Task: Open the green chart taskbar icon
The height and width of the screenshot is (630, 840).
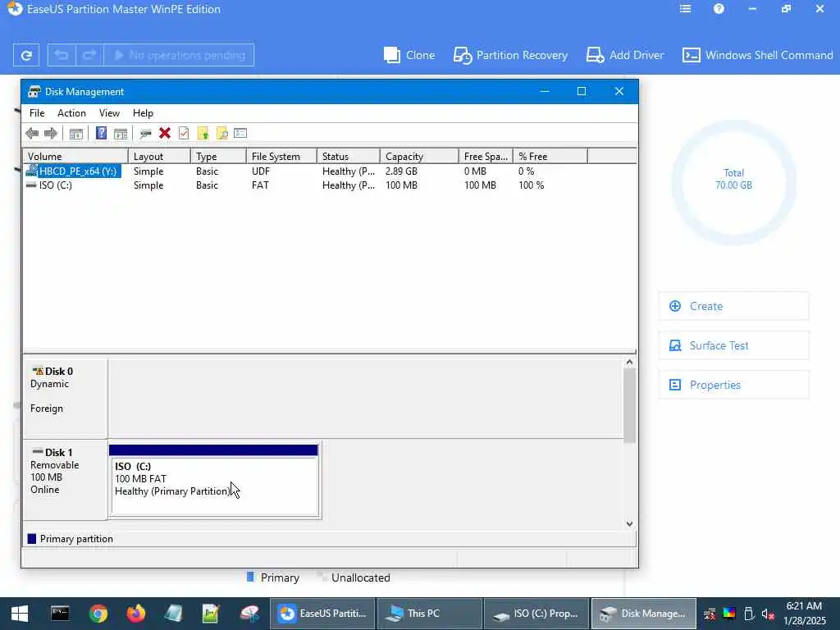Action: click(211, 614)
